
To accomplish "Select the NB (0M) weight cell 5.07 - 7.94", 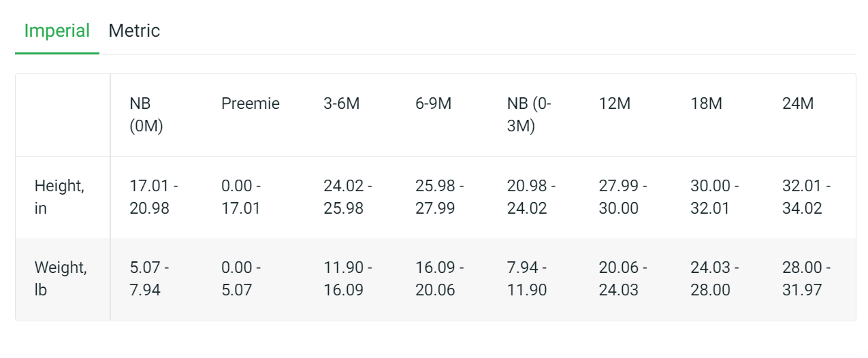I will (149, 278).
